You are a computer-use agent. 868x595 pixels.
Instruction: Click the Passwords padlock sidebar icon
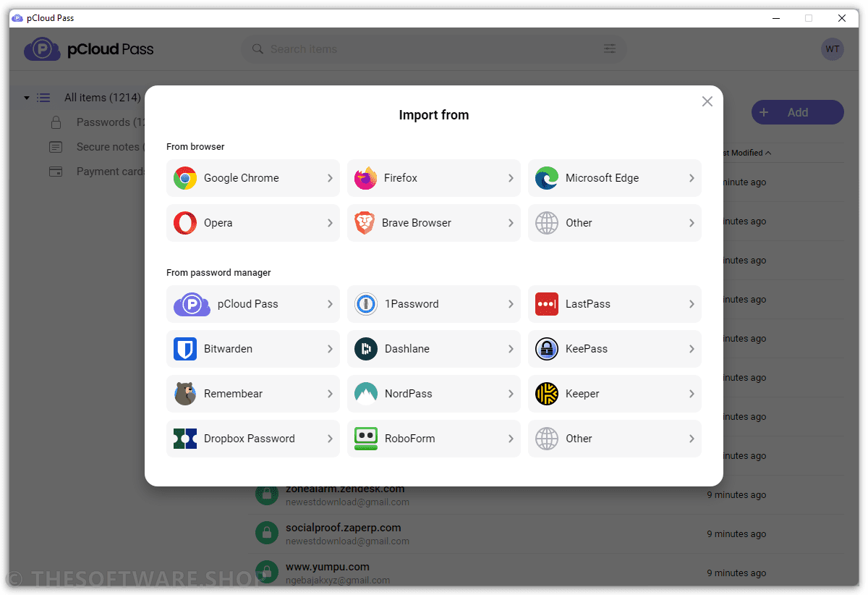coord(56,122)
